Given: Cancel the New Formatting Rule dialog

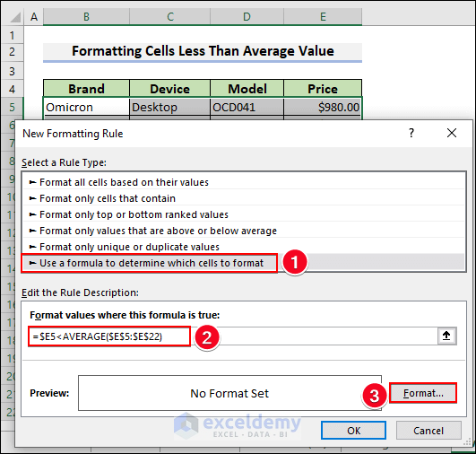Looking at the screenshot, I should pyautogui.click(x=428, y=431).
